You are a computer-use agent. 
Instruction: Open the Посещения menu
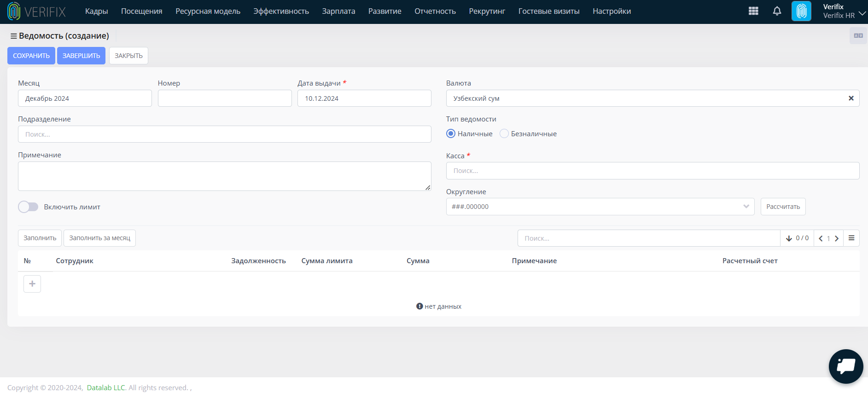(x=142, y=11)
